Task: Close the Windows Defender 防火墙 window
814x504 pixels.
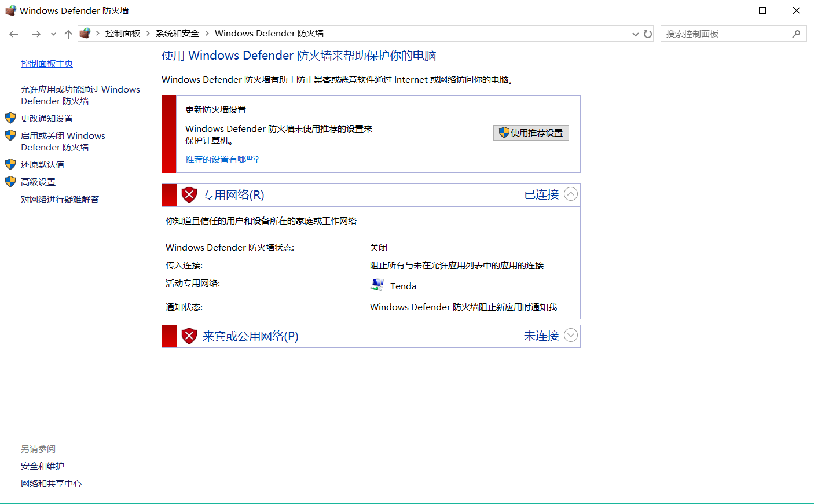Action: pos(797,10)
